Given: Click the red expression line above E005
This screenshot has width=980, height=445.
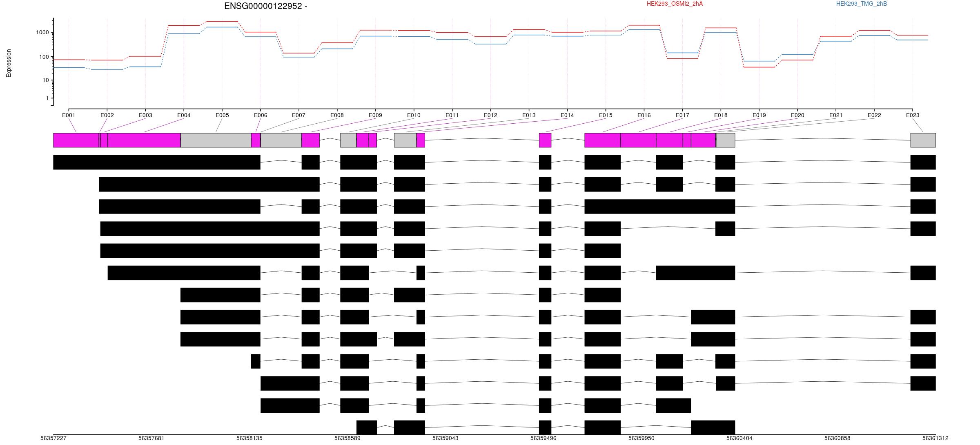Looking at the screenshot, I should tap(222, 21).
